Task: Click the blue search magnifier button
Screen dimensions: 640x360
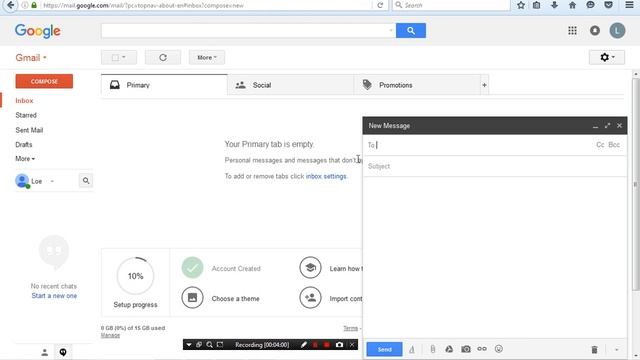Action: (411, 31)
